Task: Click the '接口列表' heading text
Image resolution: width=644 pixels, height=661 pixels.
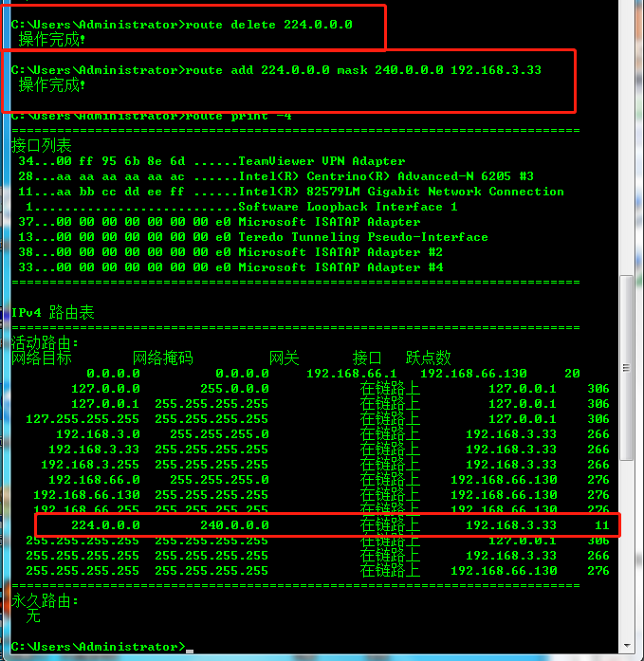Action: pyautogui.click(x=41, y=146)
